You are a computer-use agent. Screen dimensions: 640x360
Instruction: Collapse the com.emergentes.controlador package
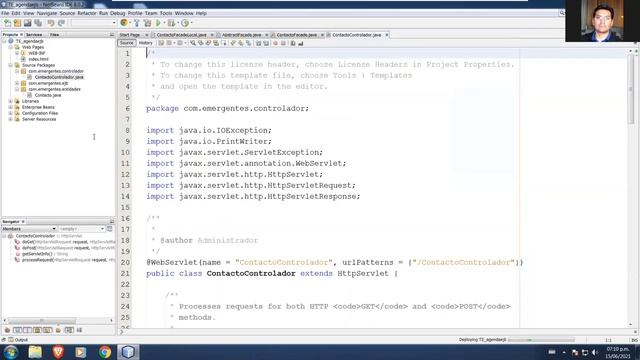click(x=17, y=71)
